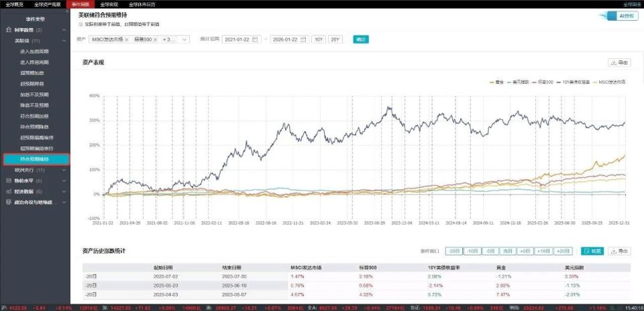Expand the 政治会议与地缘政治 chevron
This screenshot has width=644, height=311.
(x=64, y=202)
